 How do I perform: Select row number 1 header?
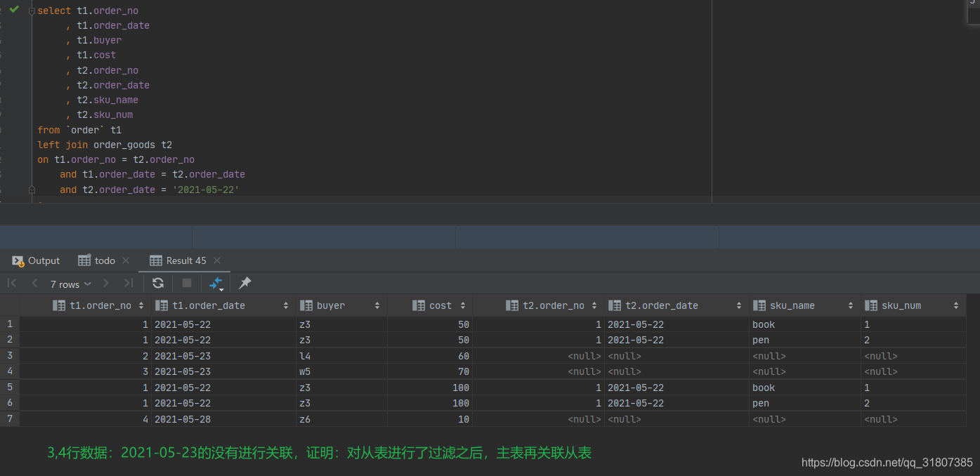click(x=10, y=324)
